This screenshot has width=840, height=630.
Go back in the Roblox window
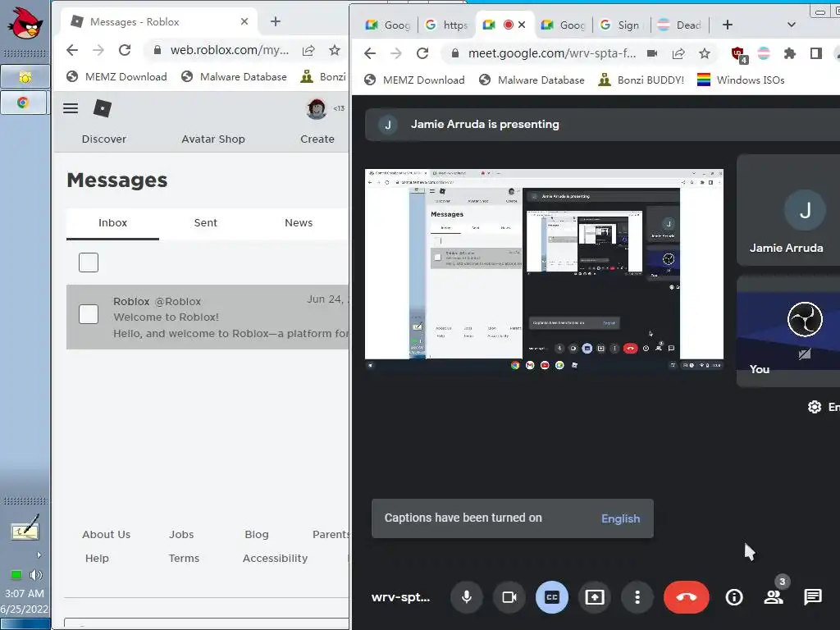tap(72, 50)
